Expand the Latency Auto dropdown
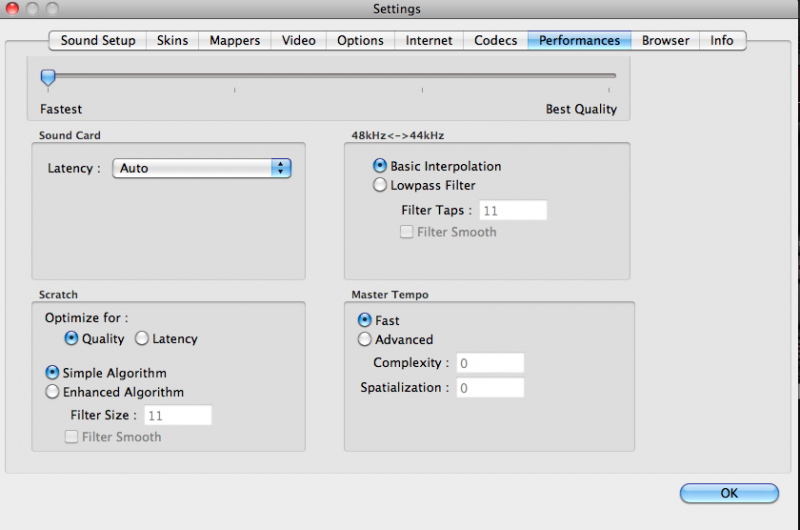Image resolution: width=800 pixels, height=530 pixels. point(202,168)
